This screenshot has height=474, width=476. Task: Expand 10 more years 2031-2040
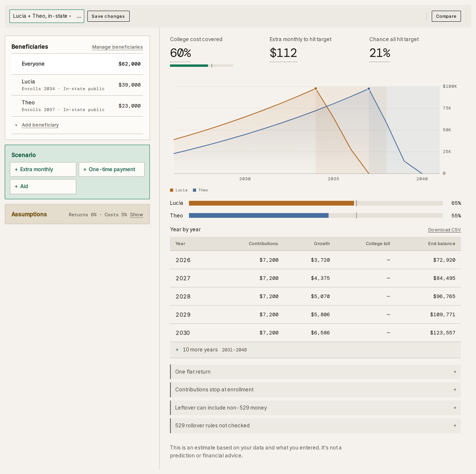tap(315, 350)
